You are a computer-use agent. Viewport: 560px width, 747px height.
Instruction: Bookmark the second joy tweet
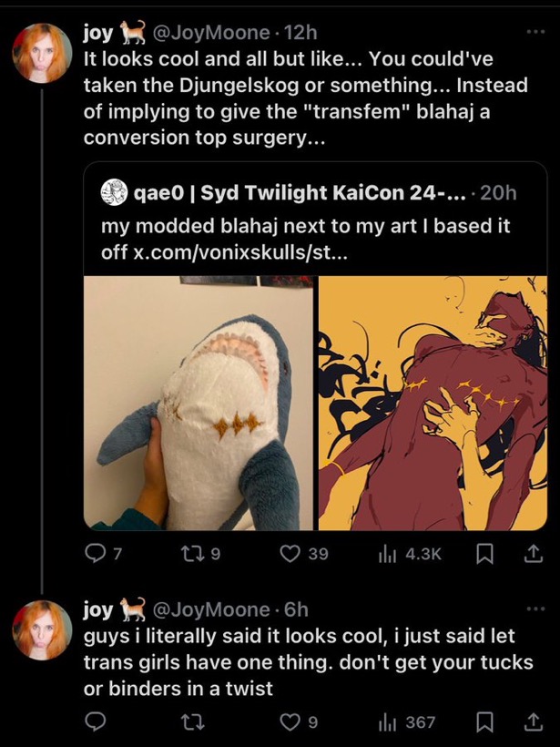point(485,722)
